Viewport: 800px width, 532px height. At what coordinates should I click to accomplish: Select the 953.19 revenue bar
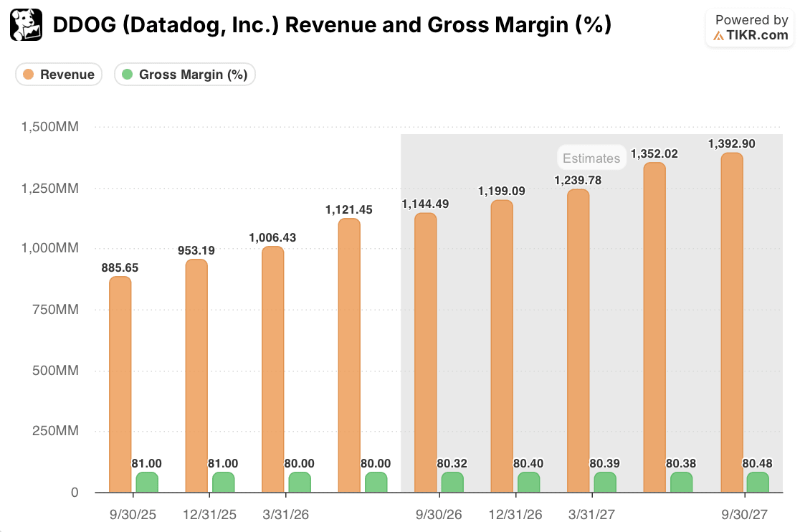tap(196, 376)
